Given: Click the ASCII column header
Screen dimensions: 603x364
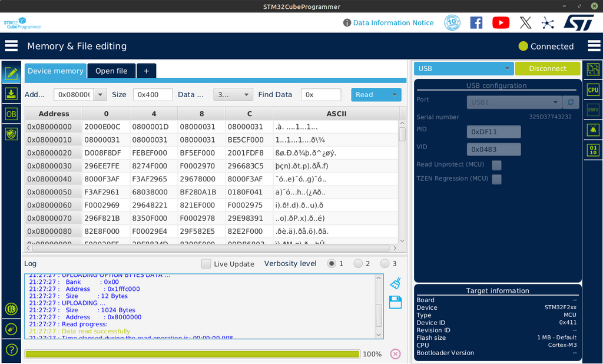Looking at the screenshot, I should click(x=336, y=114).
